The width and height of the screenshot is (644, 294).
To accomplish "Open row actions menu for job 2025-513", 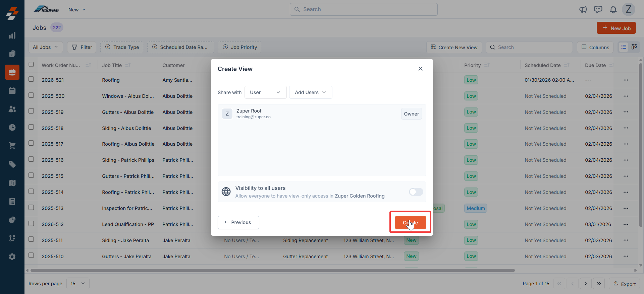I will click(626, 208).
